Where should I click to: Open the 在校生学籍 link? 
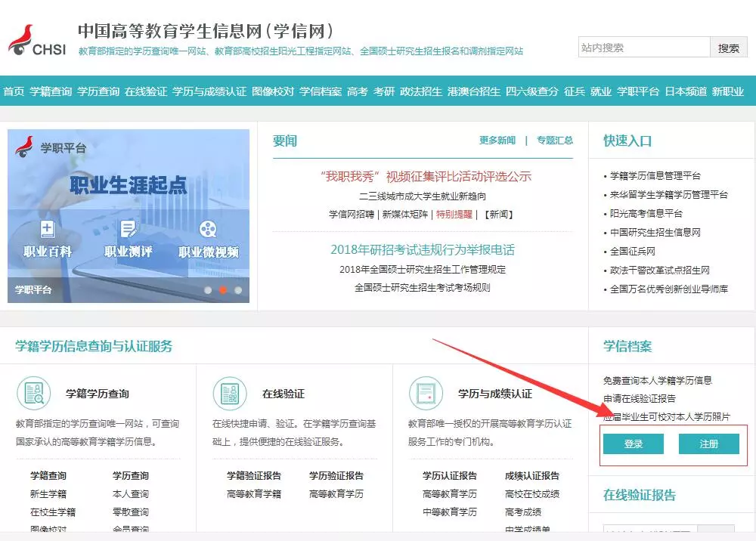53,512
